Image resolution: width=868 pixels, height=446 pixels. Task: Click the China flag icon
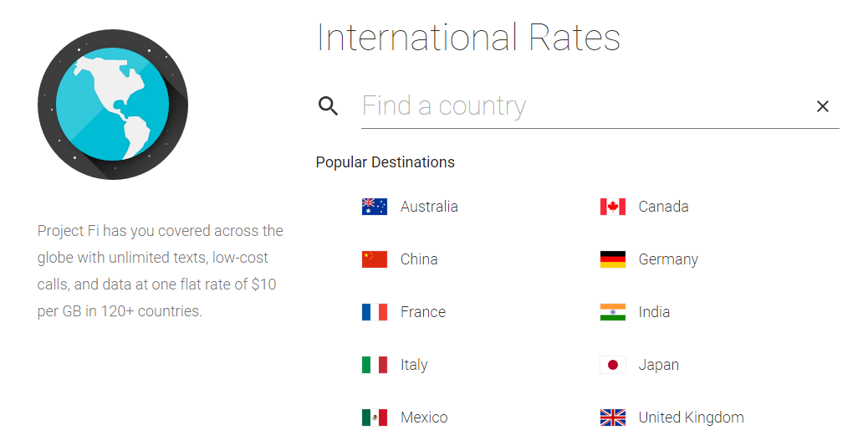[375, 259]
